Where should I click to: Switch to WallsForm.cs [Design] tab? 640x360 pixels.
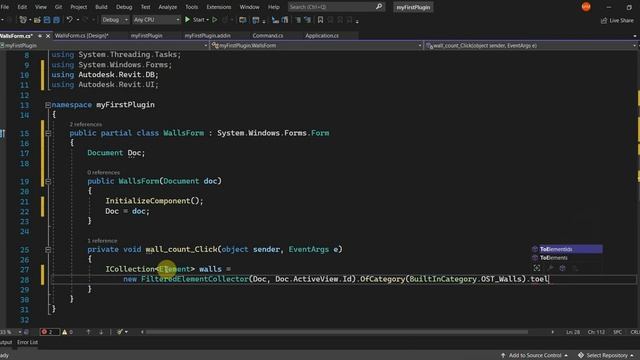[82, 36]
